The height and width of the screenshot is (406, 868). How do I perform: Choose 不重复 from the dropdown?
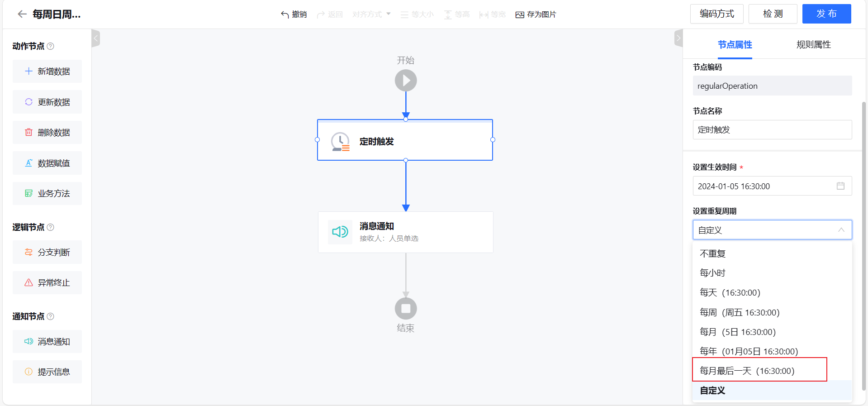point(772,253)
